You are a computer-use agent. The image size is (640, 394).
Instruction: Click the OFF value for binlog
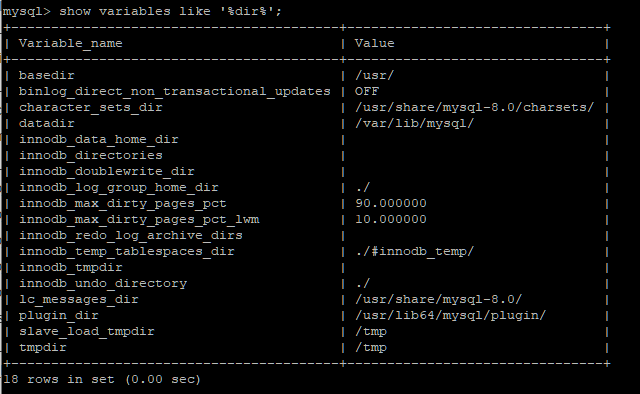tap(367, 91)
